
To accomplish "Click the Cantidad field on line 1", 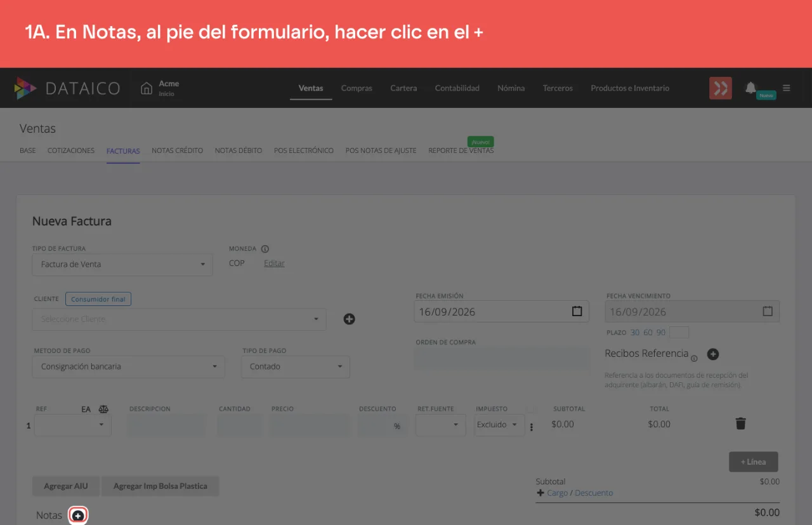I will coord(240,425).
